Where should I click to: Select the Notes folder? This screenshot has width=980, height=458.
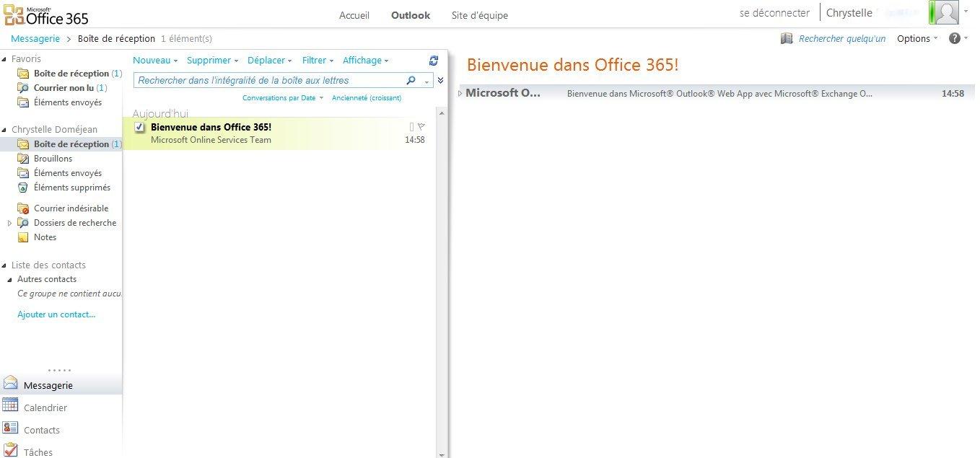(45, 237)
